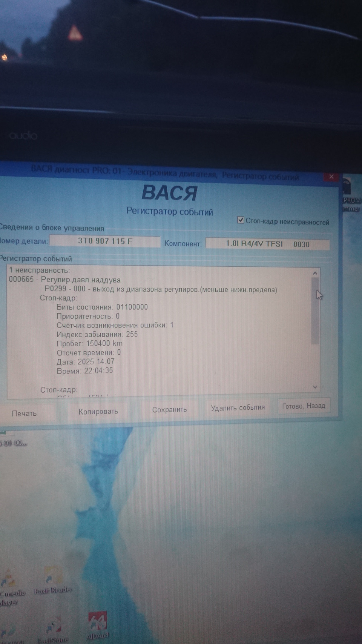
Task: Select line Индекс забывания: 255
Action: pyautogui.click(x=97, y=334)
